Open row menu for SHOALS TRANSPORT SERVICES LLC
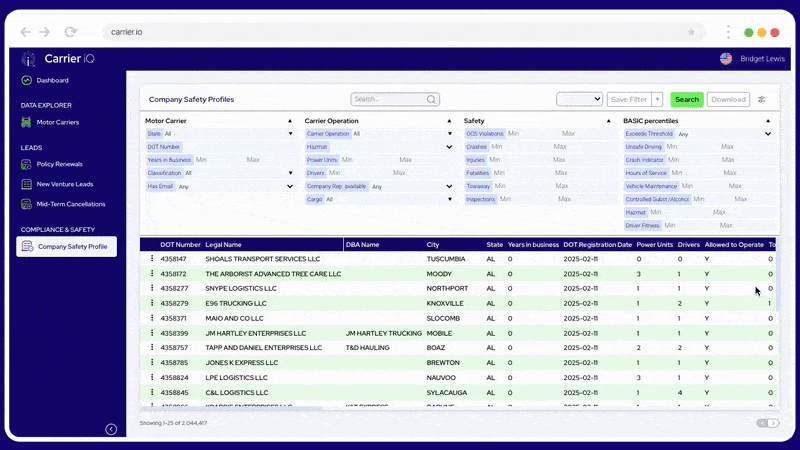The height and width of the screenshot is (450, 800). pos(152,259)
